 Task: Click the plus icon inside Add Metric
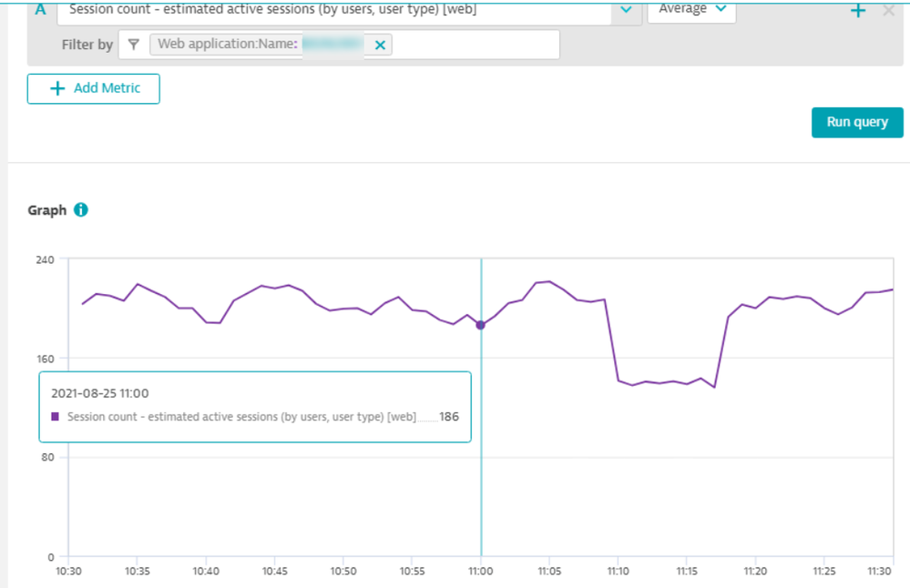56,88
